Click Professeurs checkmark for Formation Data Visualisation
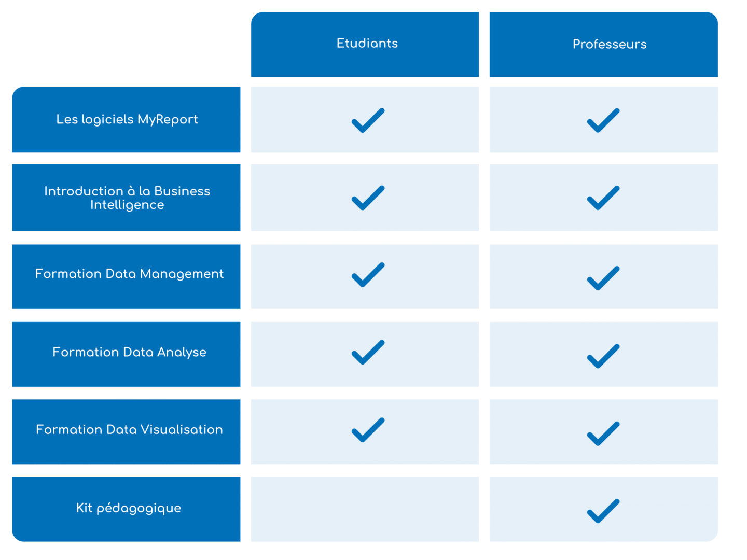Image resolution: width=747 pixels, height=560 pixels. click(603, 433)
